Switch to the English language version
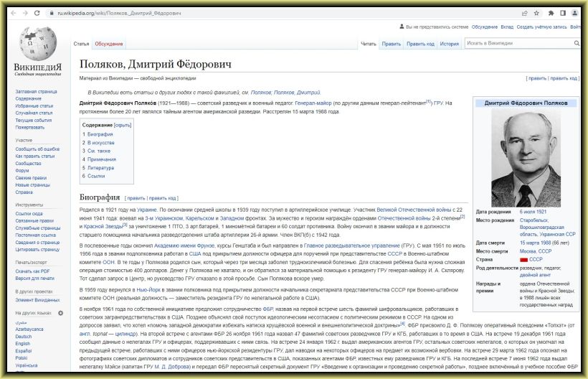 (x=22, y=343)
